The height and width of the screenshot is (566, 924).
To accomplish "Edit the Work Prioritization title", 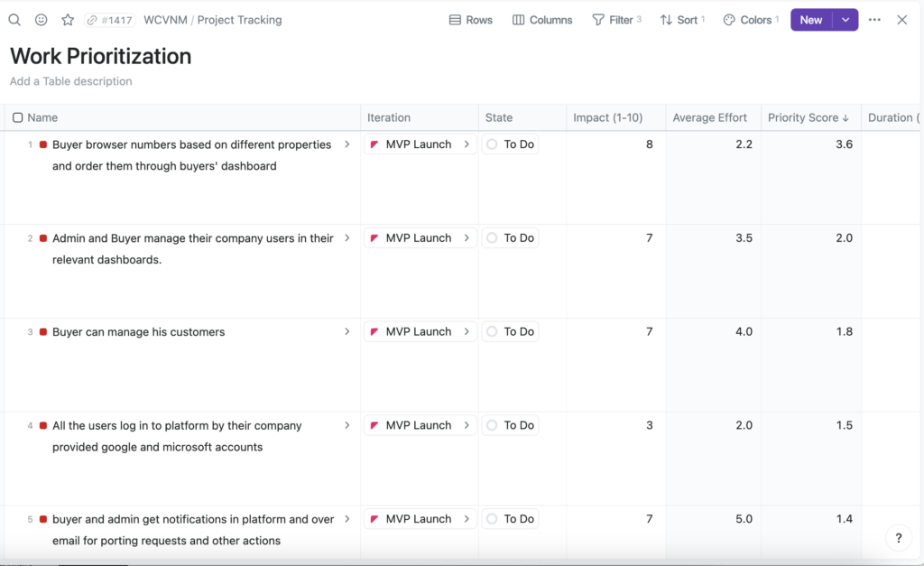I will click(x=101, y=57).
